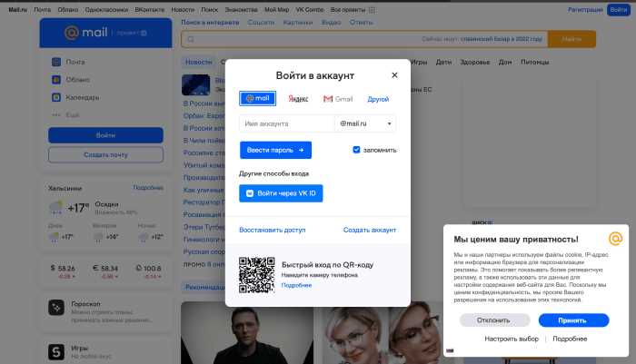Click Войти через VK ID button
Viewport: 636px width, 364px height.
coord(281,193)
